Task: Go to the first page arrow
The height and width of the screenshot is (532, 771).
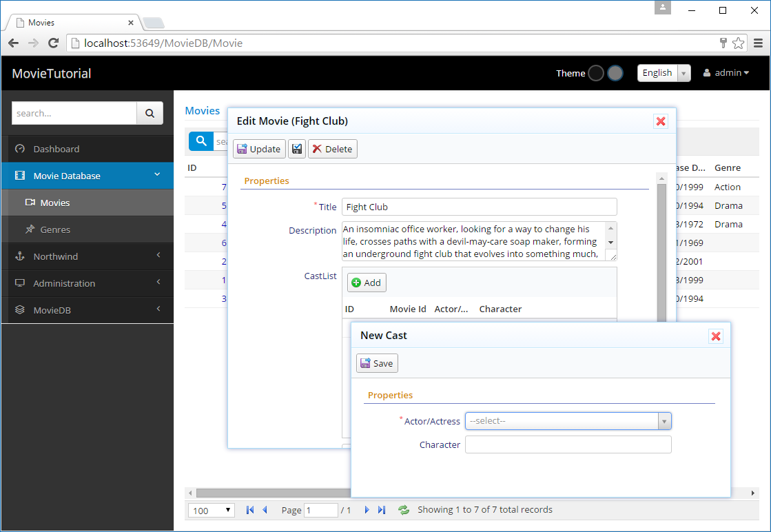Action: 249,510
